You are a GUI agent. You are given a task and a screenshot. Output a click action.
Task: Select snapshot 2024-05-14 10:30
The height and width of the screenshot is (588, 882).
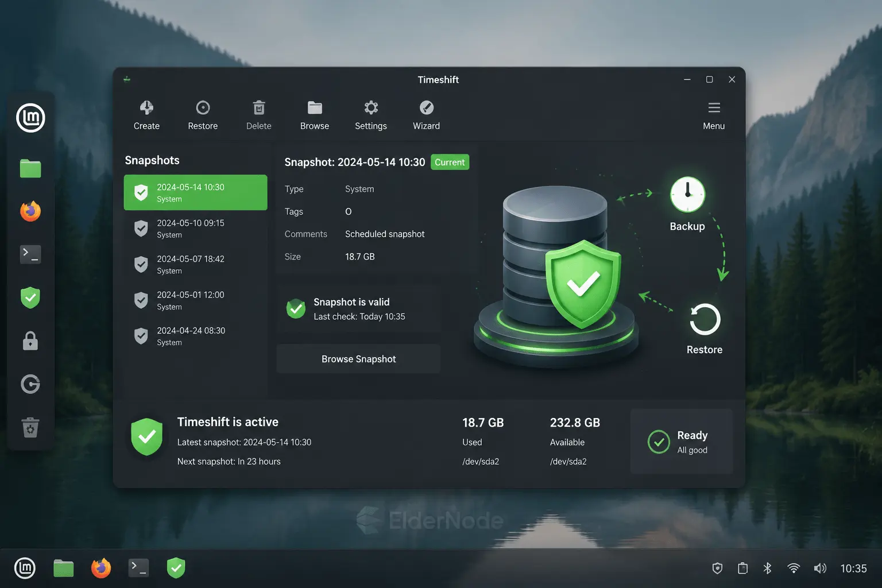click(x=195, y=192)
